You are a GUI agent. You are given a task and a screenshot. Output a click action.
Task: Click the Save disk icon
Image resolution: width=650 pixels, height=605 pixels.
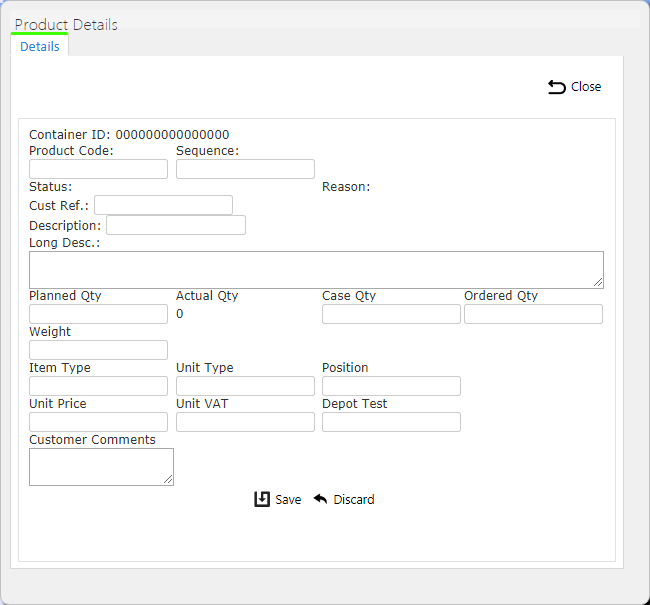point(262,499)
